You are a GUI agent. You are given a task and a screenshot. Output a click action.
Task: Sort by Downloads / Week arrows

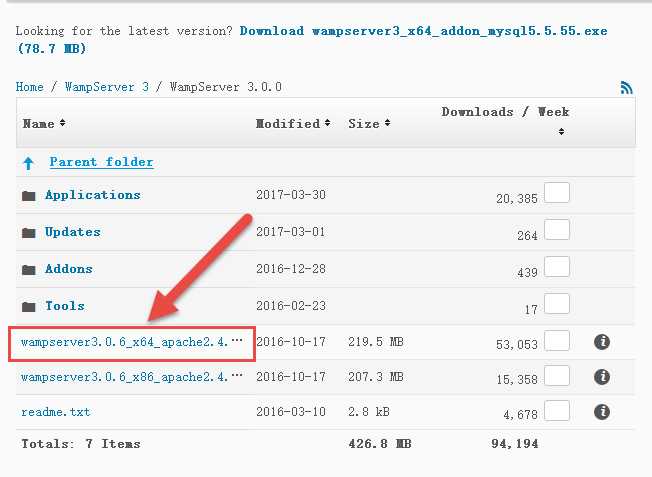pyautogui.click(x=561, y=131)
